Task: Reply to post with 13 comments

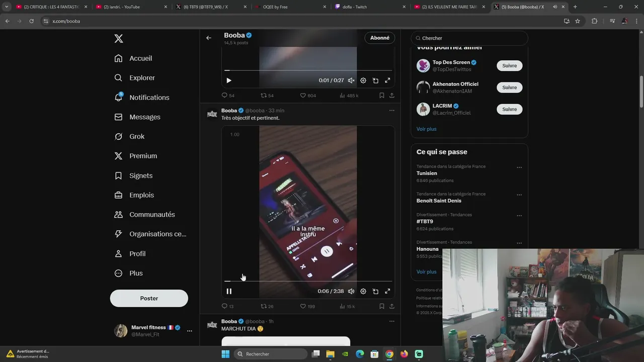Action: [228, 306]
